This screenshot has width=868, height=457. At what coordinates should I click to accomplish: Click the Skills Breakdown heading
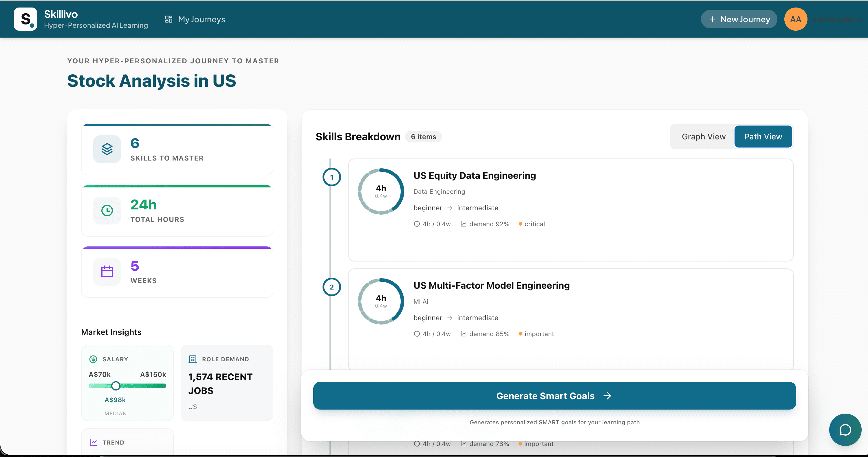pyautogui.click(x=358, y=137)
